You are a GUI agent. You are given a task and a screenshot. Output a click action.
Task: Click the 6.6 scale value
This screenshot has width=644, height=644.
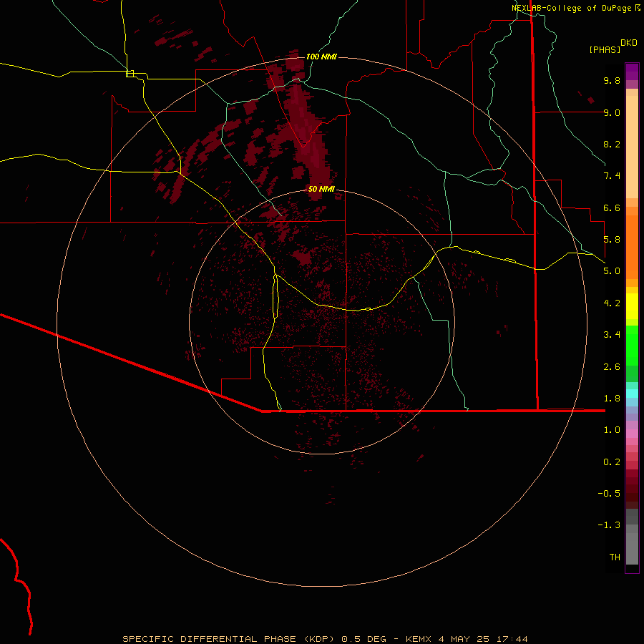click(x=612, y=208)
